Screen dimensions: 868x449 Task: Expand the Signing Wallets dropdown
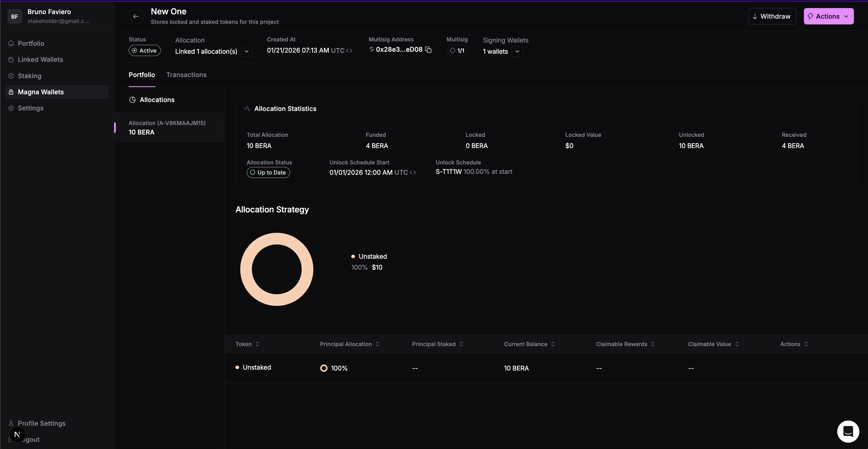517,51
